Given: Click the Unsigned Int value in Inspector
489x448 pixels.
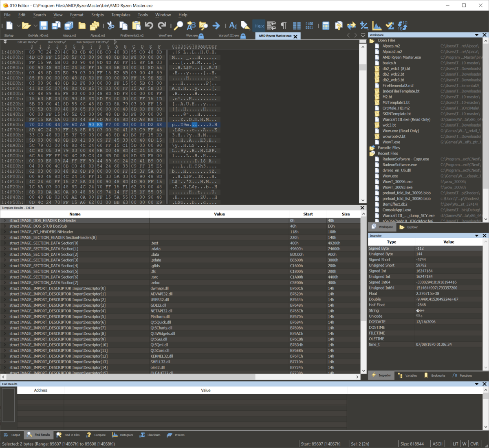Looking at the screenshot, I should click(449, 277).
